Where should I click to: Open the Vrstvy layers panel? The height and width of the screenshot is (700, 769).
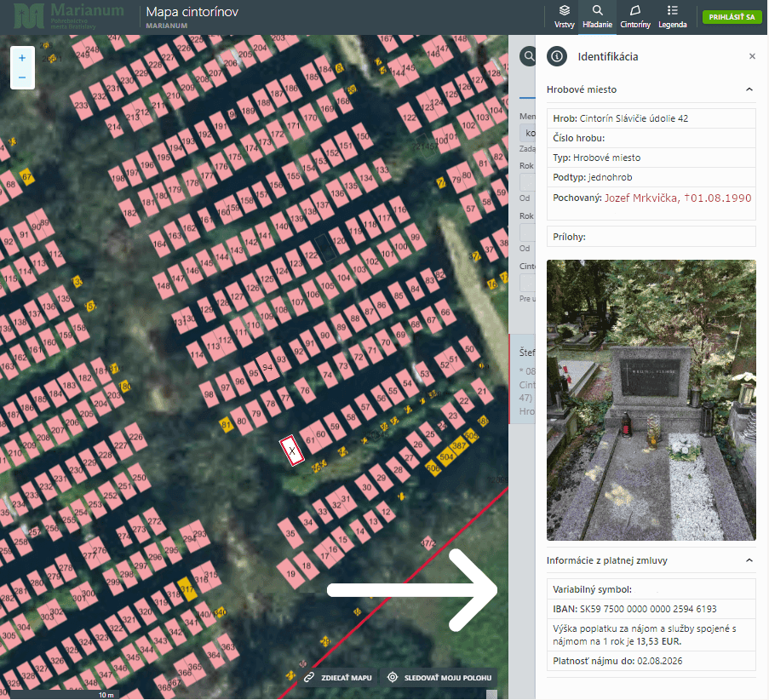[x=564, y=16]
